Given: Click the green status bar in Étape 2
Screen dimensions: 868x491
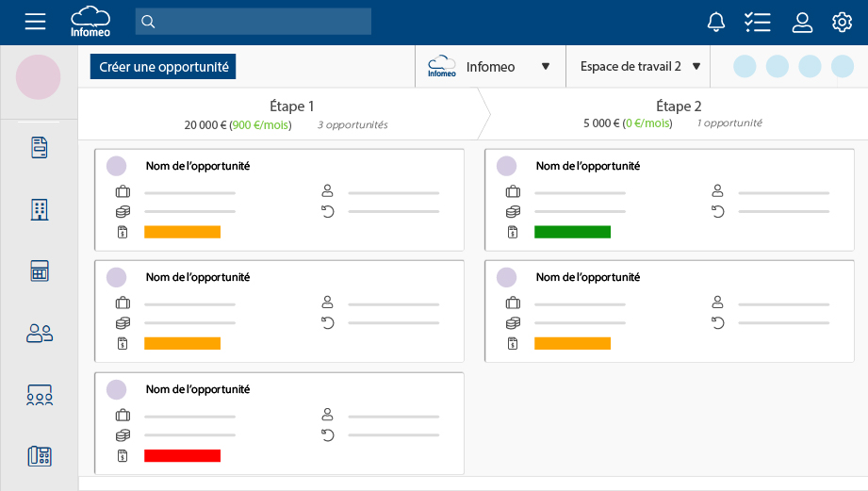Looking at the screenshot, I should click(572, 232).
